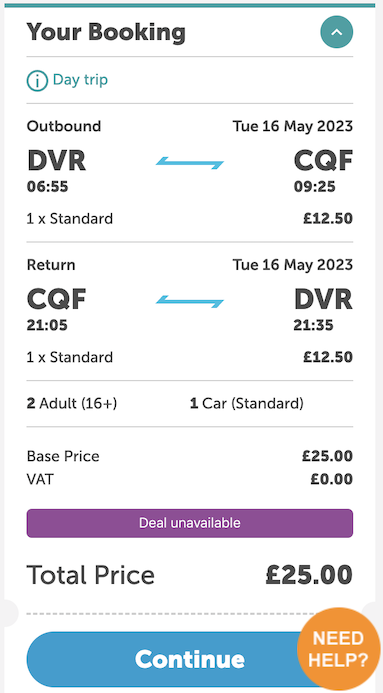Click the return route arrows icon
The height and width of the screenshot is (693, 383).
tap(190, 301)
